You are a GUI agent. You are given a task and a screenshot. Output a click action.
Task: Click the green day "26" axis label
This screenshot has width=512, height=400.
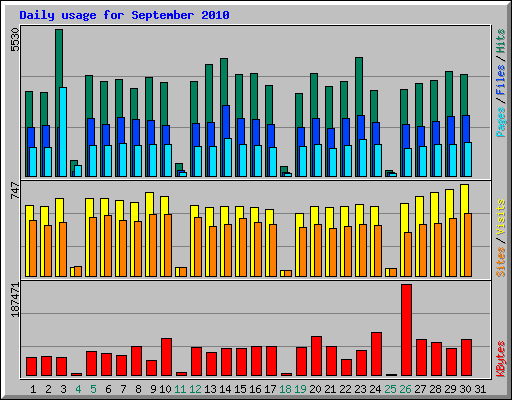[405, 389]
